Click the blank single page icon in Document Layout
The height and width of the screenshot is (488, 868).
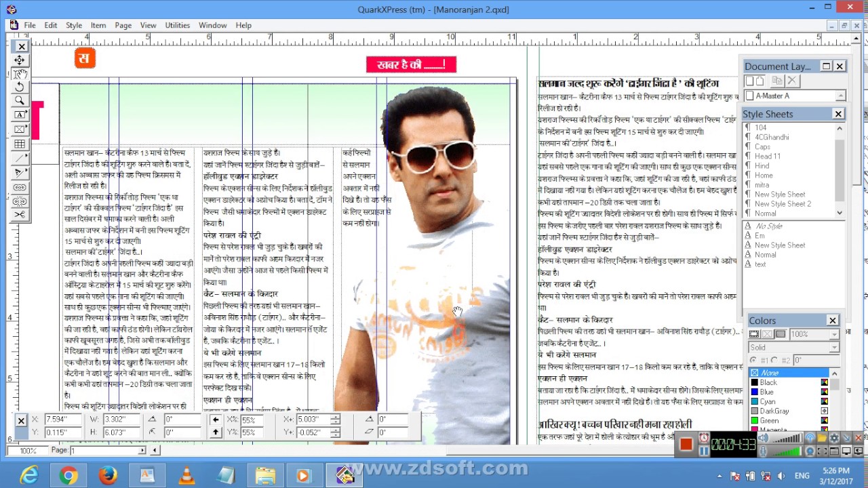coord(749,81)
